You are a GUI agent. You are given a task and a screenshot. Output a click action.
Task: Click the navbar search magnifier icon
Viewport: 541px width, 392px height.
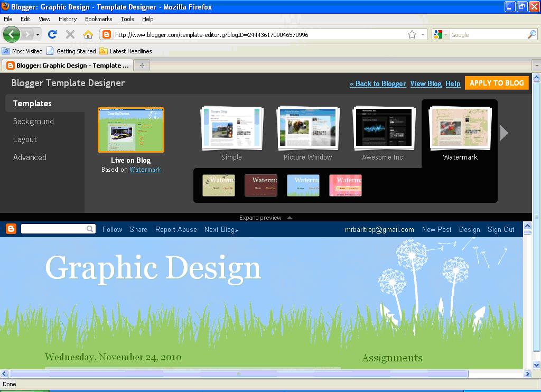[x=90, y=229]
